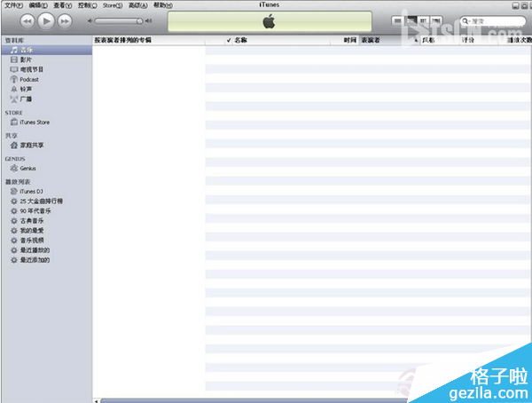This screenshot has height=403, width=532.
Task: Open the Store menu
Action: pos(113,5)
